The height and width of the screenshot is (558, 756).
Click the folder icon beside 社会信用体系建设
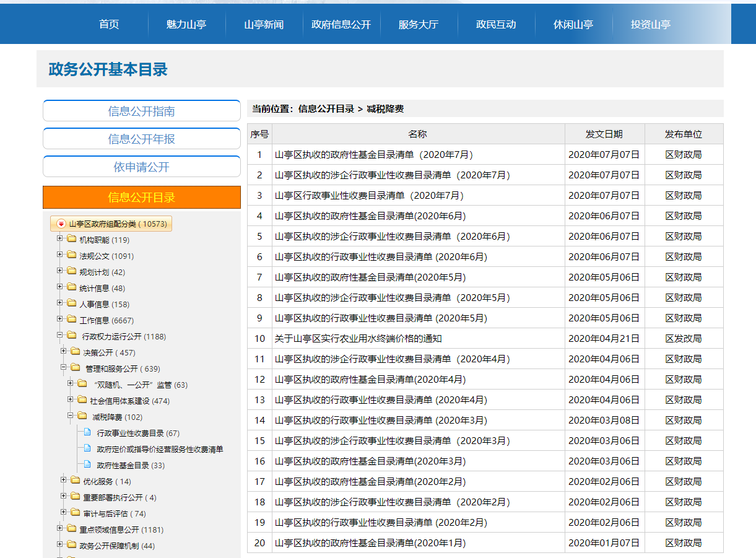tap(82, 400)
